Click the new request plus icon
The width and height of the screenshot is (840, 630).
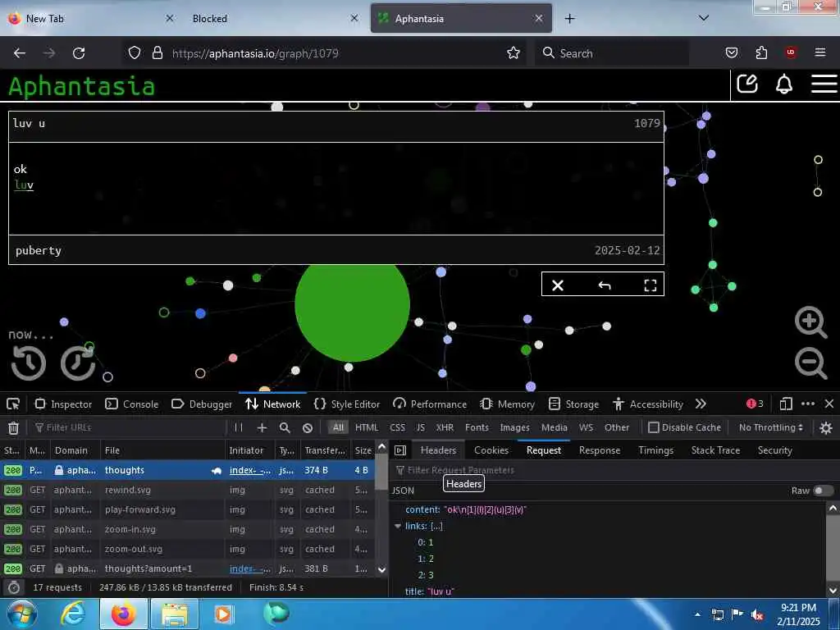262,427
